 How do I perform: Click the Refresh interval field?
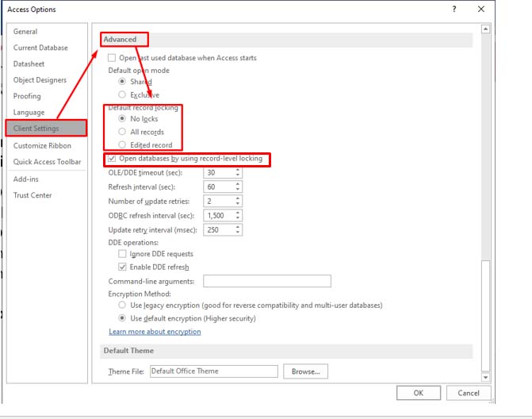click(x=219, y=186)
